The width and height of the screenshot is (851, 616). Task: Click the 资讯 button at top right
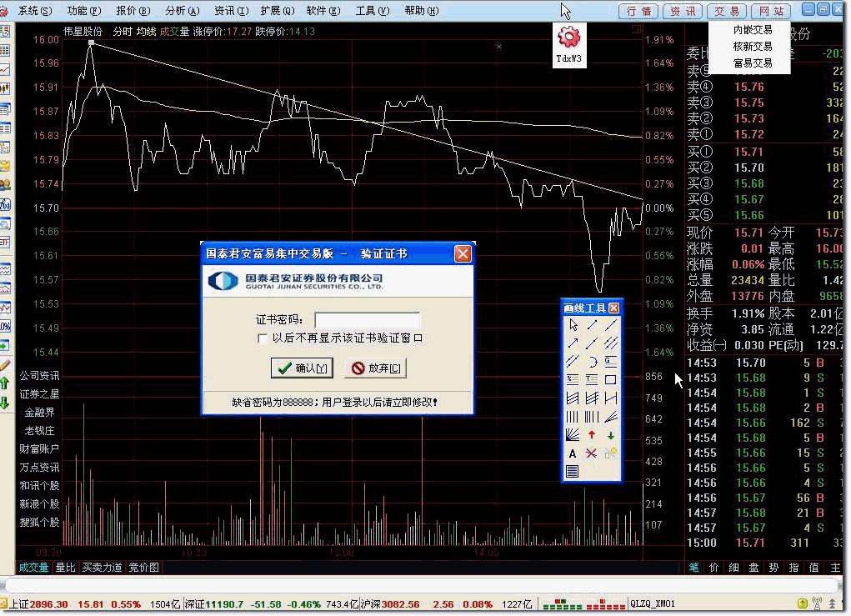pyautogui.click(x=683, y=11)
